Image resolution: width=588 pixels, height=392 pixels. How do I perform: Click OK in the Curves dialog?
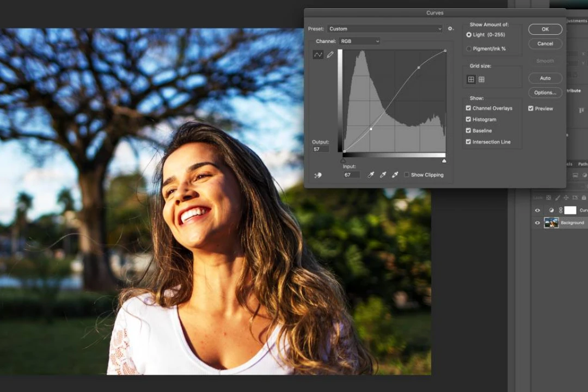tap(545, 29)
